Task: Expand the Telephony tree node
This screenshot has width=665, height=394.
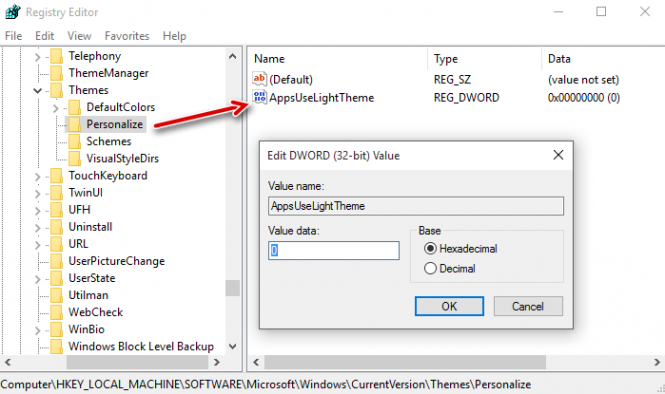Action: (37, 56)
